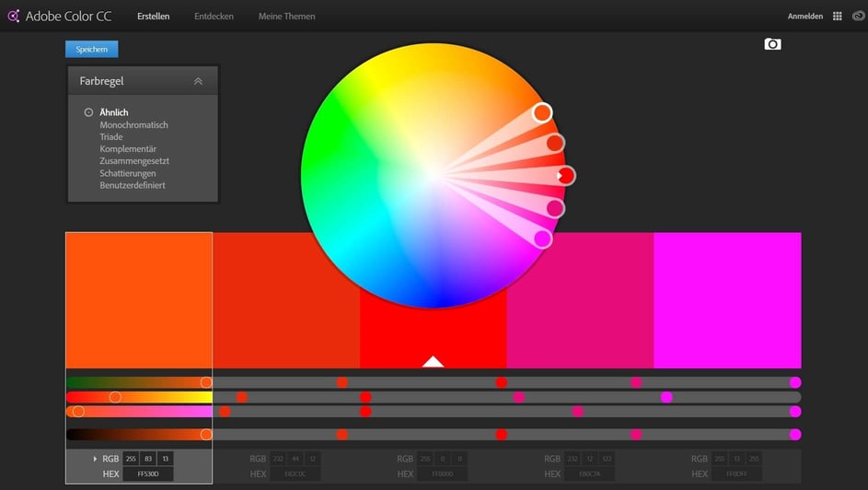Click the blue Speichern button

(91, 50)
